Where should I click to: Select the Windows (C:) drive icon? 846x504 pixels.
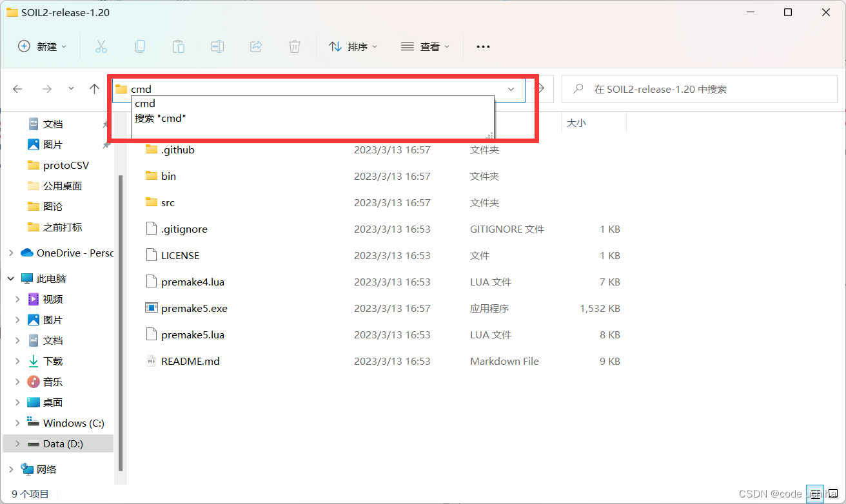tap(34, 423)
